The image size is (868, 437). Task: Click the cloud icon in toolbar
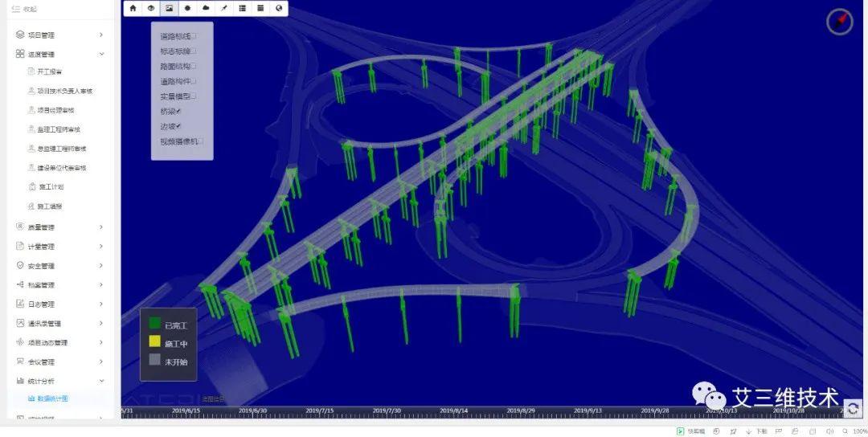[206, 8]
